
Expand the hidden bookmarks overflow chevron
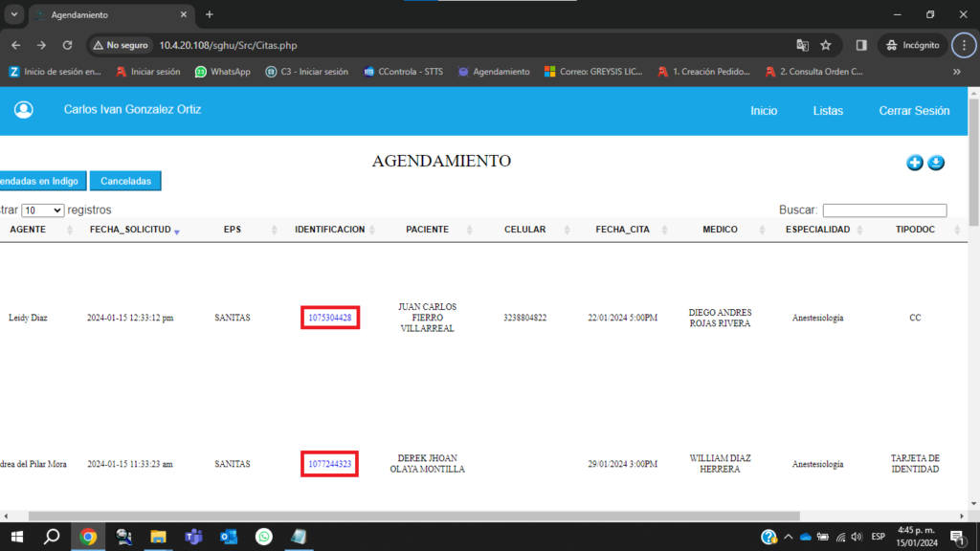(x=956, y=72)
